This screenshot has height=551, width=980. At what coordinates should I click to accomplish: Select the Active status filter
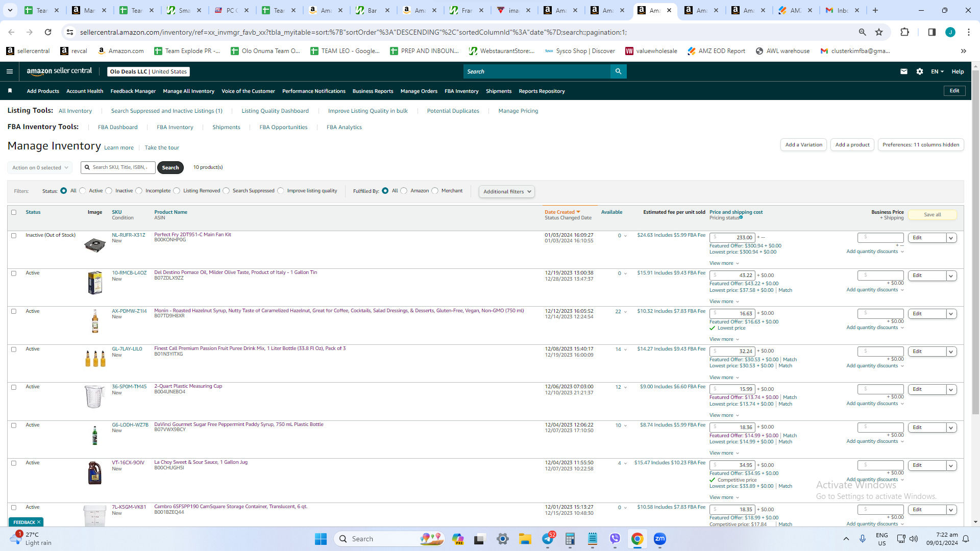(x=83, y=191)
